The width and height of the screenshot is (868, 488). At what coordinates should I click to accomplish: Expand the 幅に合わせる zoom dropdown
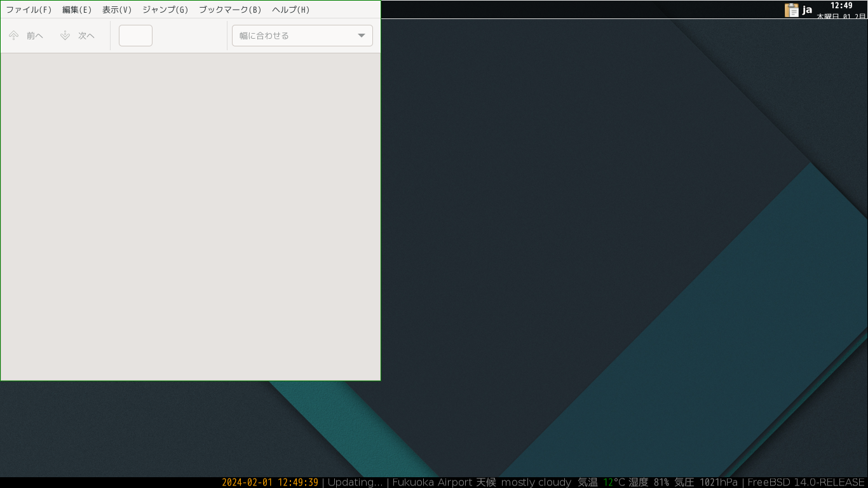pyautogui.click(x=302, y=36)
